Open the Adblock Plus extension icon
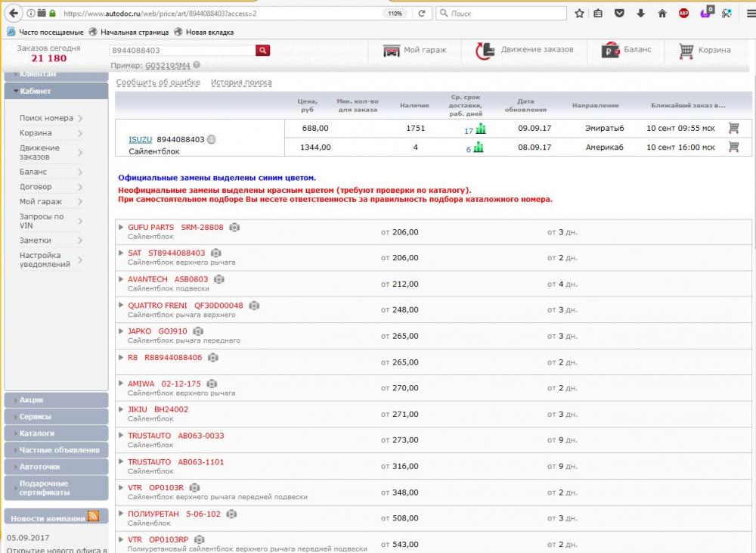This screenshot has width=756, height=553. pos(683,14)
